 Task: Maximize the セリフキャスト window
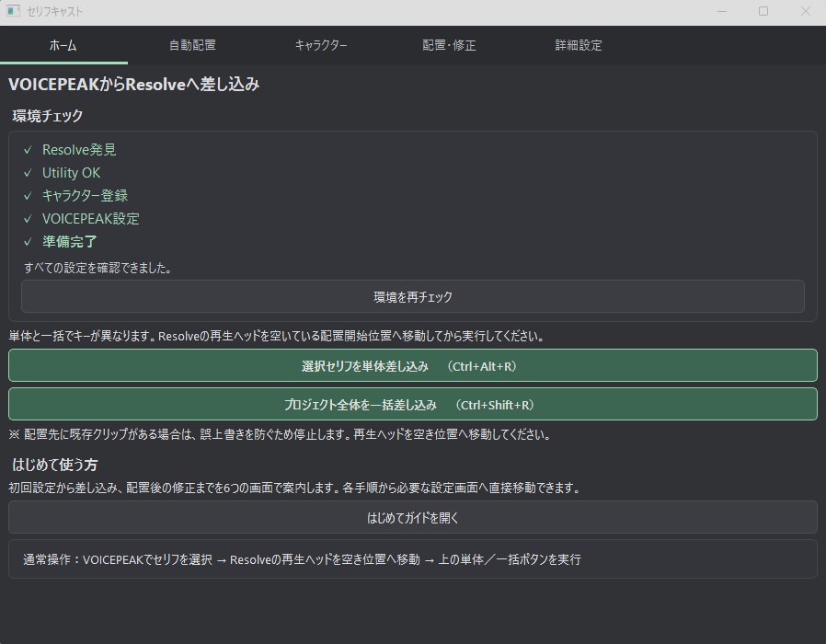763,11
